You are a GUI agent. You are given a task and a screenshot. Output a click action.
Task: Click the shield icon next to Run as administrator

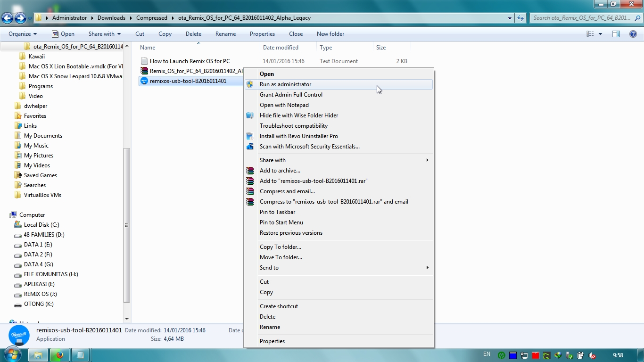tap(250, 84)
